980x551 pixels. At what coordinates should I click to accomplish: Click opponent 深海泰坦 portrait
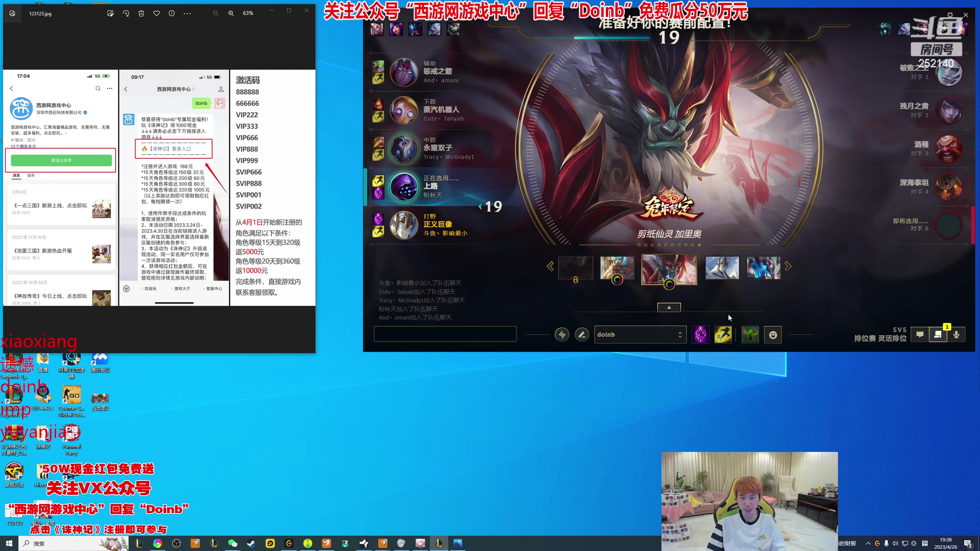point(949,187)
